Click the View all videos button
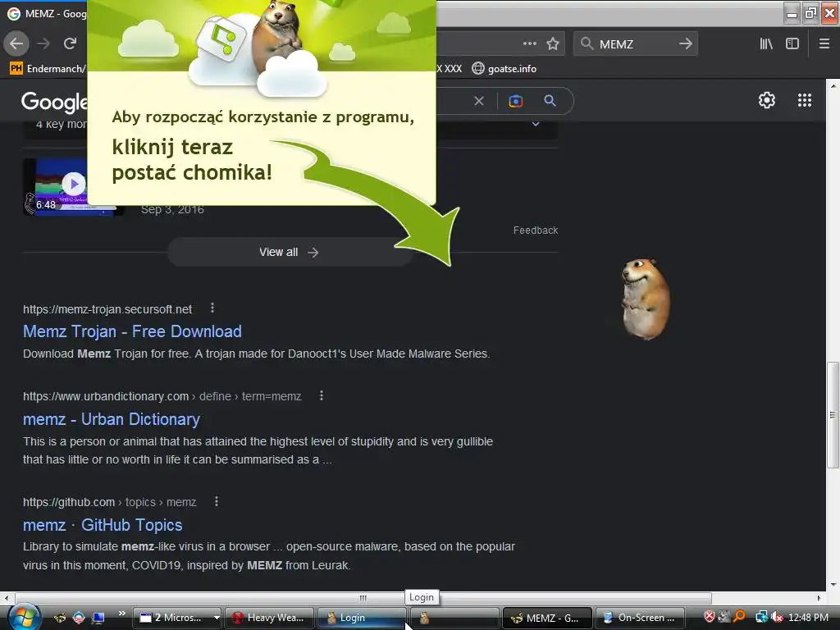This screenshot has width=840, height=630. click(290, 253)
